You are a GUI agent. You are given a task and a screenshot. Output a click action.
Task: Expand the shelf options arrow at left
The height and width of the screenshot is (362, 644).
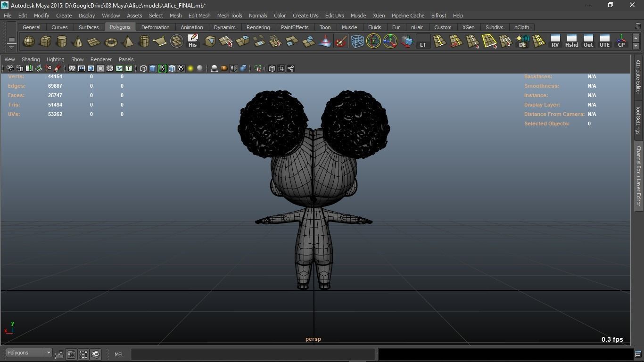click(11, 48)
